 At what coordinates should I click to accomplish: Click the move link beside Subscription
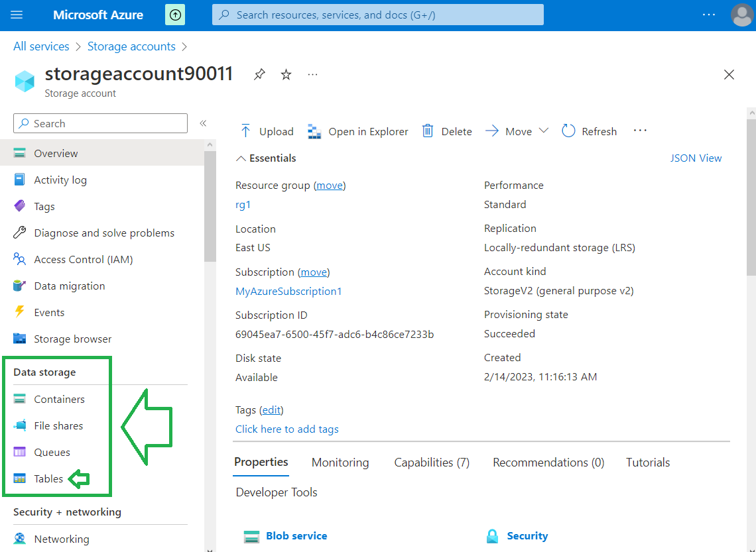click(314, 272)
